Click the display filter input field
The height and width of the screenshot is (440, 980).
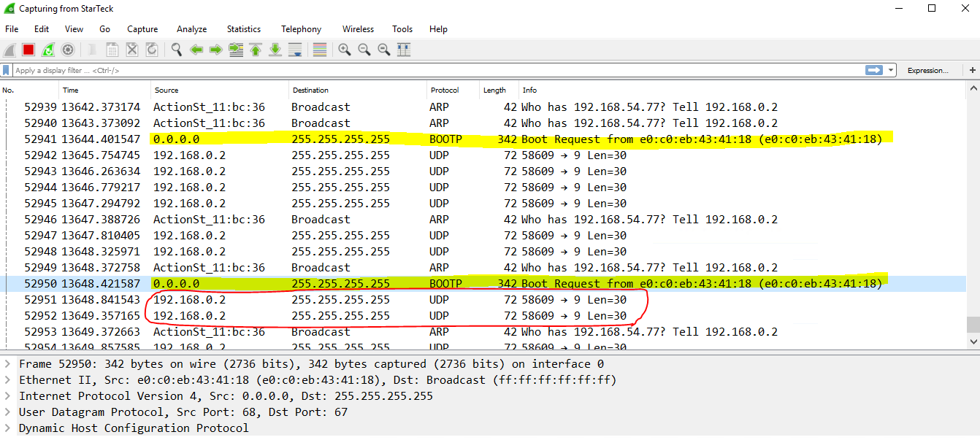pyautogui.click(x=437, y=70)
